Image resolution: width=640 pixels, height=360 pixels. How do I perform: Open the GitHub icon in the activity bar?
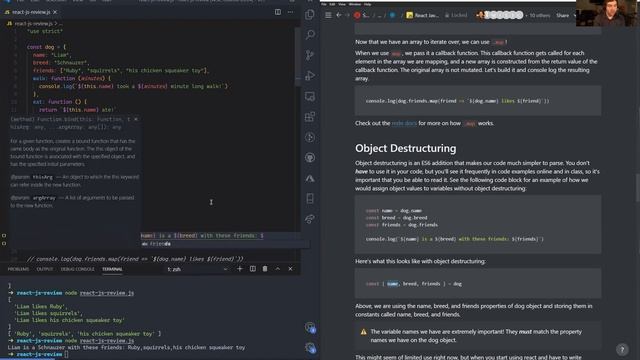310,158
